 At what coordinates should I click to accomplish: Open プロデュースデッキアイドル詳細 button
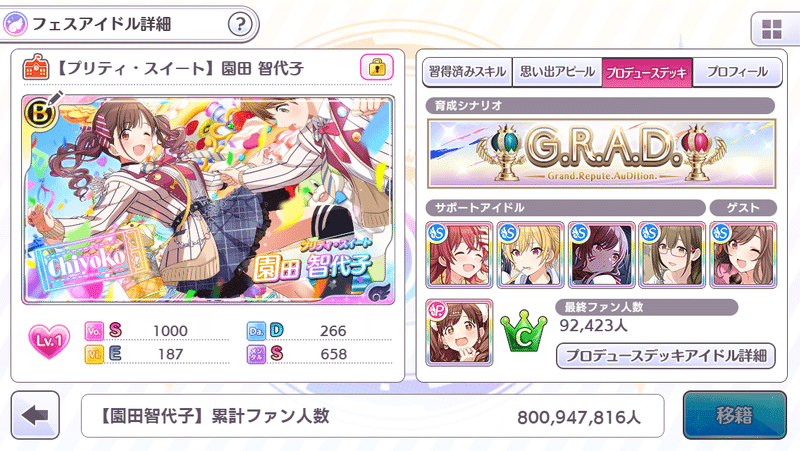click(x=666, y=356)
